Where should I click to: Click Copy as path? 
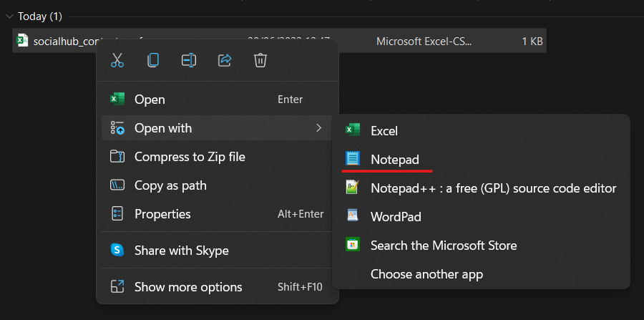[170, 185]
